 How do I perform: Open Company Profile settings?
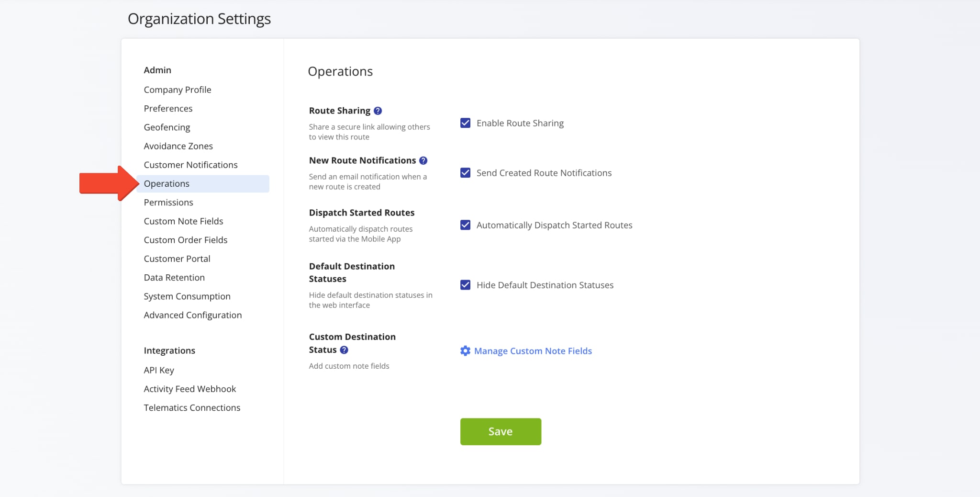click(177, 90)
